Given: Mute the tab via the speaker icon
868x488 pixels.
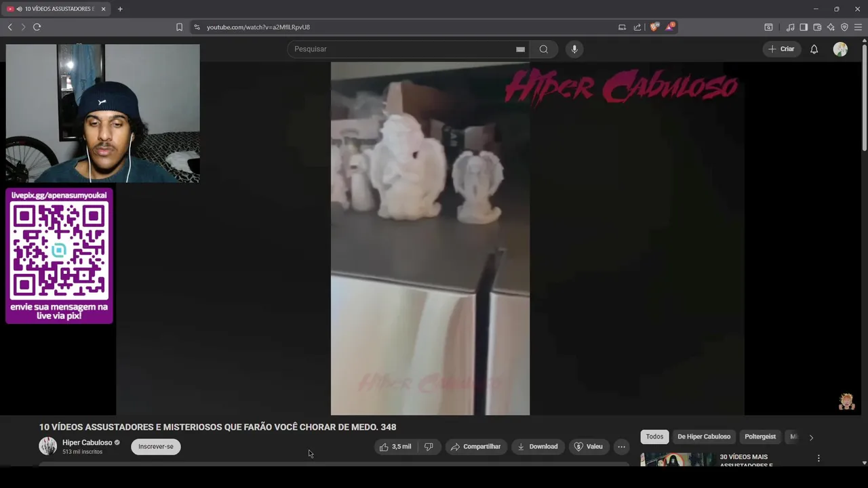Looking at the screenshot, I should click(x=19, y=9).
